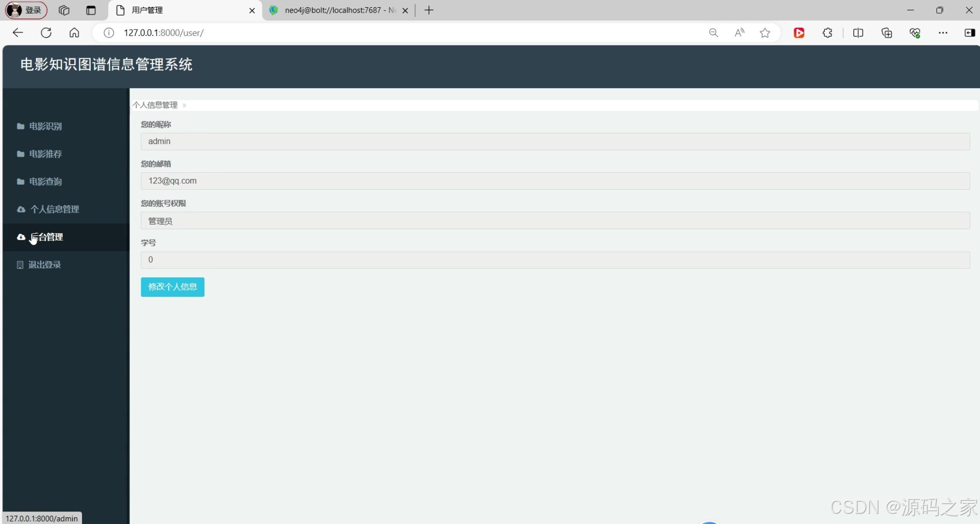The image size is (980, 524).
Task: Click the page refresh icon
Action: click(46, 33)
